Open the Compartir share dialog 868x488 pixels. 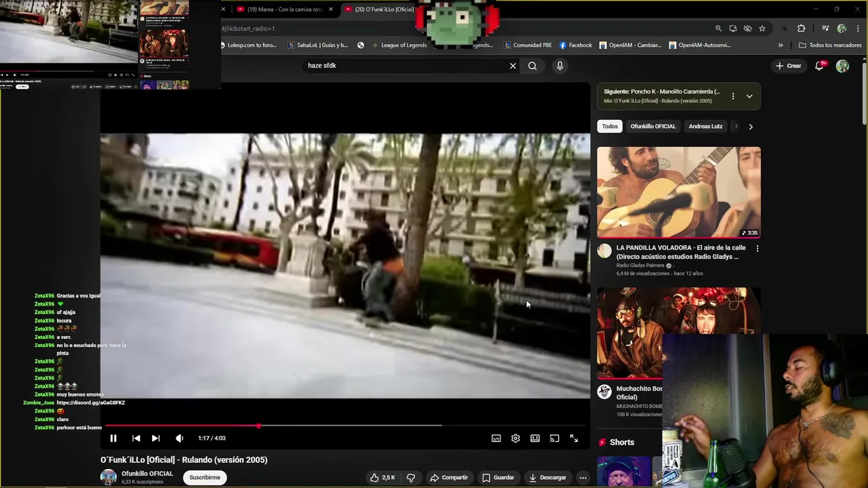pyautogui.click(x=449, y=478)
